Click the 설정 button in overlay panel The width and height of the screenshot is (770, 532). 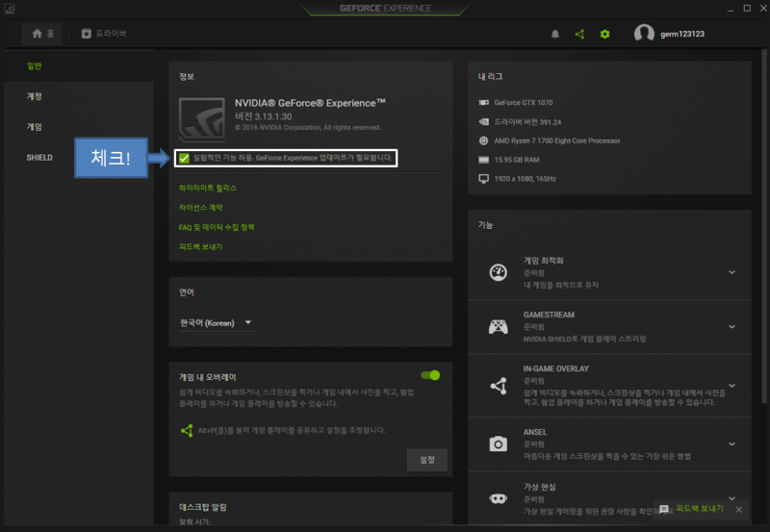click(x=427, y=460)
